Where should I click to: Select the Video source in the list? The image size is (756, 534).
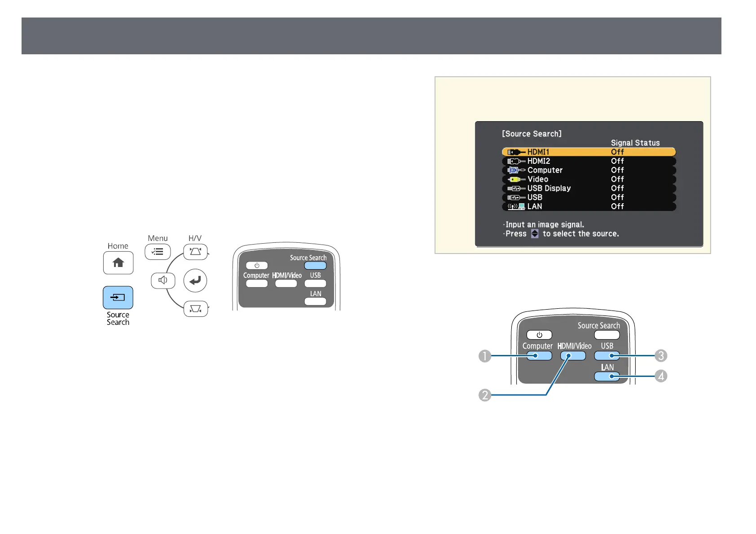(589, 179)
